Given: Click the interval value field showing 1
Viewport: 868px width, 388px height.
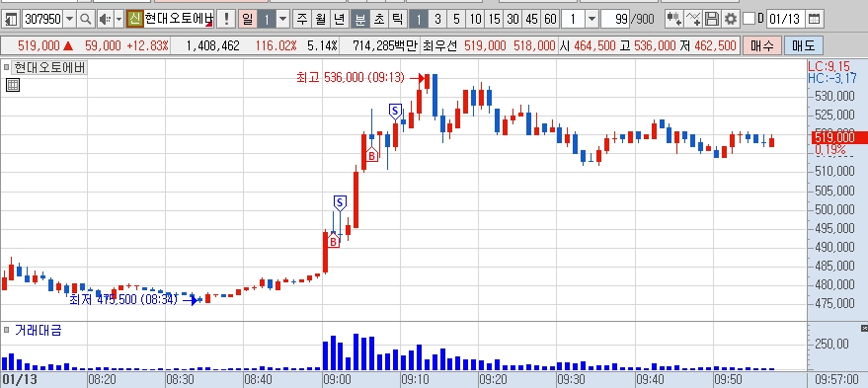Looking at the screenshot, I should tap(574, 20).
